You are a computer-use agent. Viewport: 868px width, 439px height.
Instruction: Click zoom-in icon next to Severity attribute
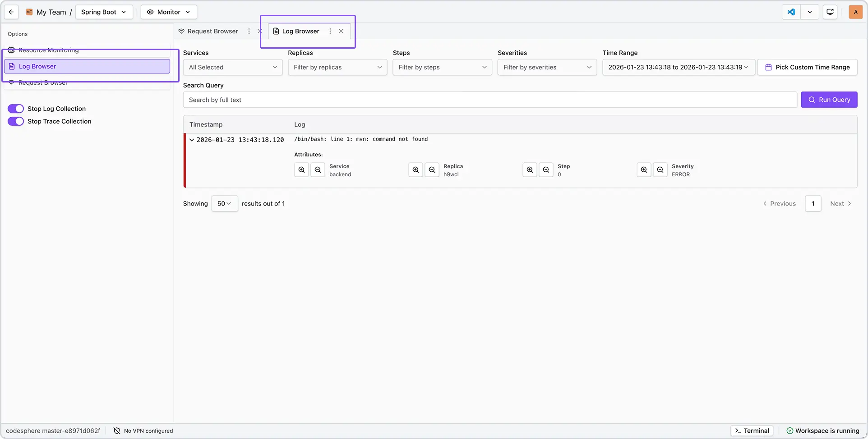(644, 170)
